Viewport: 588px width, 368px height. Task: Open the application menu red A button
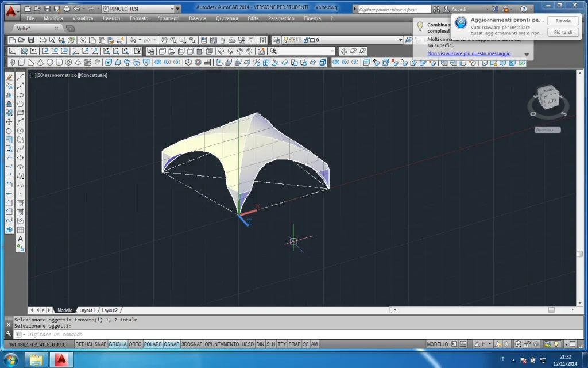(x=11, y=11)
